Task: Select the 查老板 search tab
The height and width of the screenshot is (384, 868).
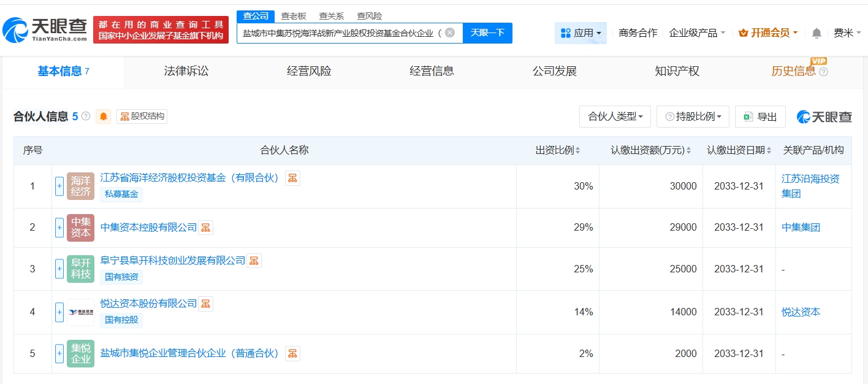Action: tap(294, 17)
